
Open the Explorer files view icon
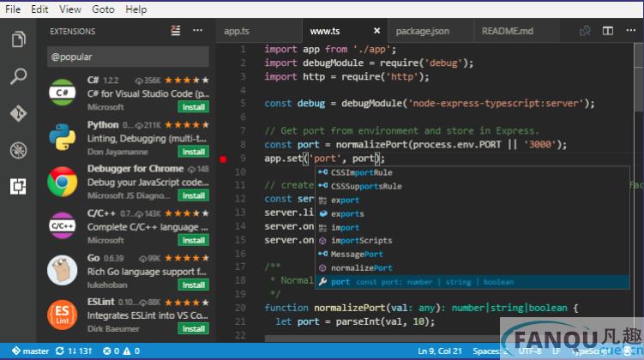tap(19, 39)
